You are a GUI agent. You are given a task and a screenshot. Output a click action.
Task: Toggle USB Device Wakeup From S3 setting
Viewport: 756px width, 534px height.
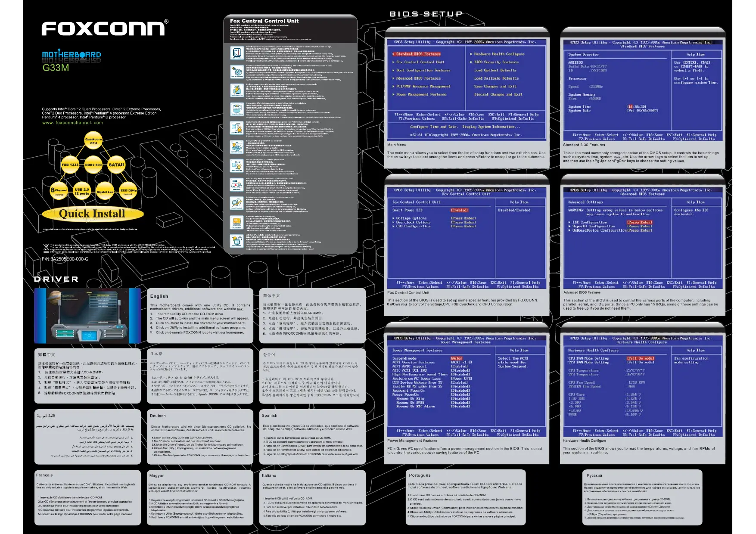coord(459,382)
